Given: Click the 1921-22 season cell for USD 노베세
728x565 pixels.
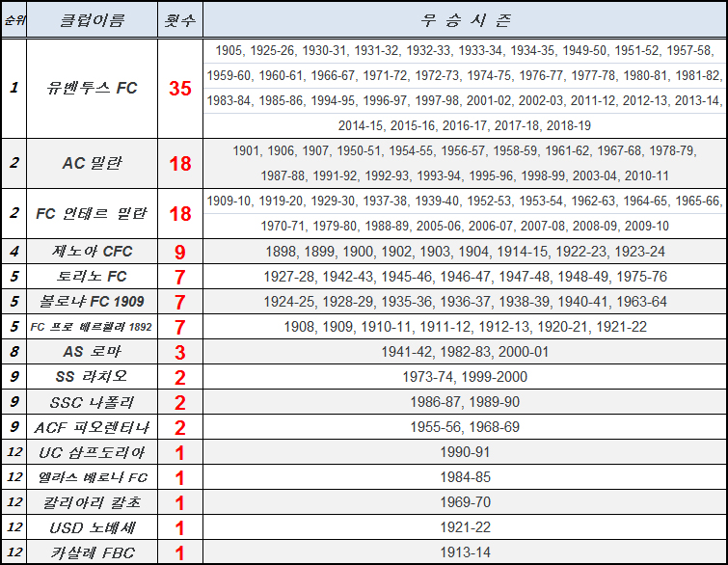Looking at the screenshot, I should pos(465,527).
